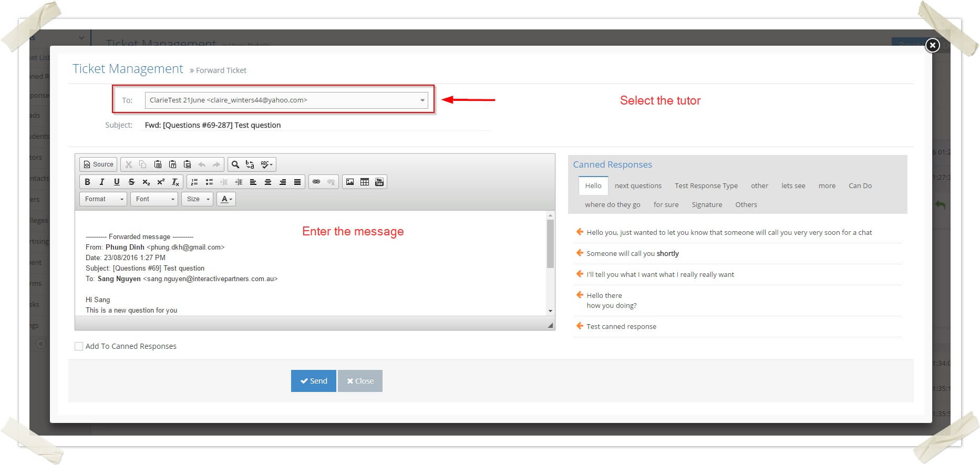Open the To recipient dropdown
The width and height of the screenshot is (980, 465).
(x=286, y=100)
